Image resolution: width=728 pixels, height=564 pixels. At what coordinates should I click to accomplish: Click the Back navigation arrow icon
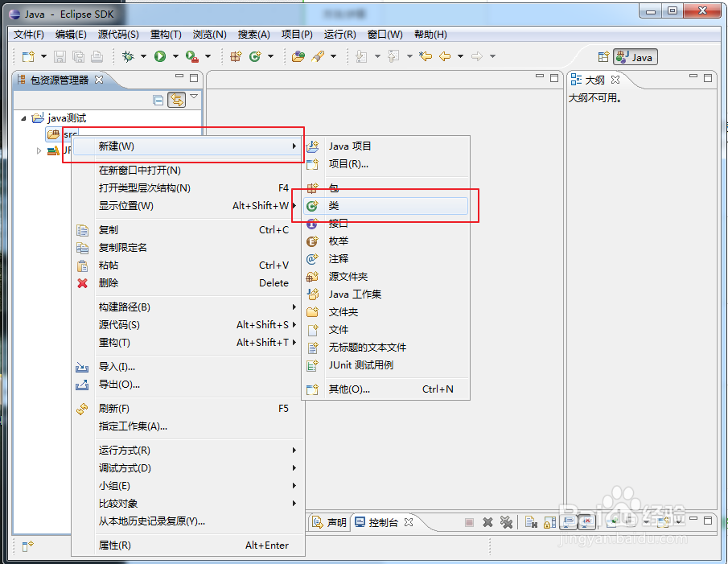point(445,56)
